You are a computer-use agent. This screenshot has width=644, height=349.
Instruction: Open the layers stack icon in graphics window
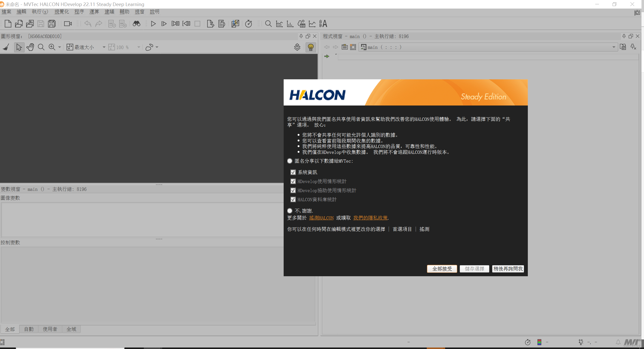click(x=297, y=47)
